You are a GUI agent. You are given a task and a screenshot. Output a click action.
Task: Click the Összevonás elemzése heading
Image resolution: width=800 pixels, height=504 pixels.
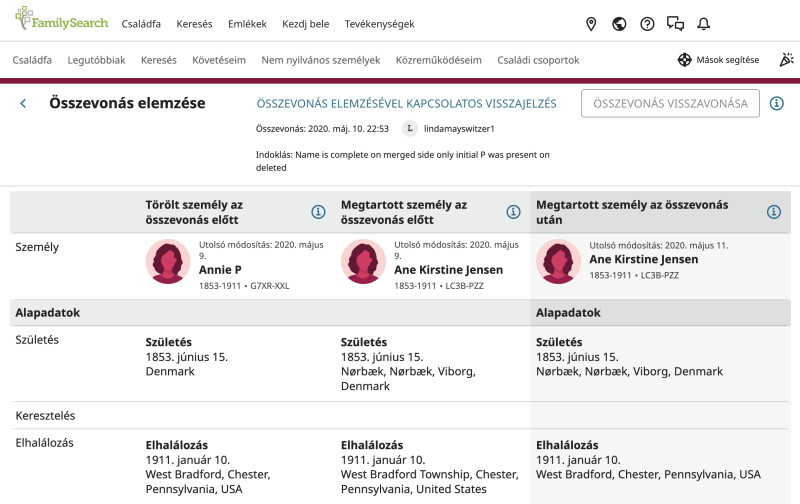point(128,103)
